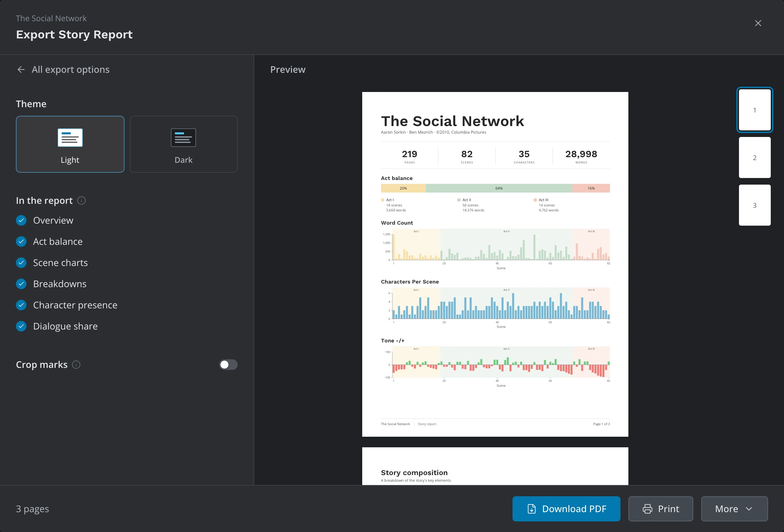Uncheck the Dialogue share checkbox
784x532 pixels.
pyautogui.click(x=21, y=326)
